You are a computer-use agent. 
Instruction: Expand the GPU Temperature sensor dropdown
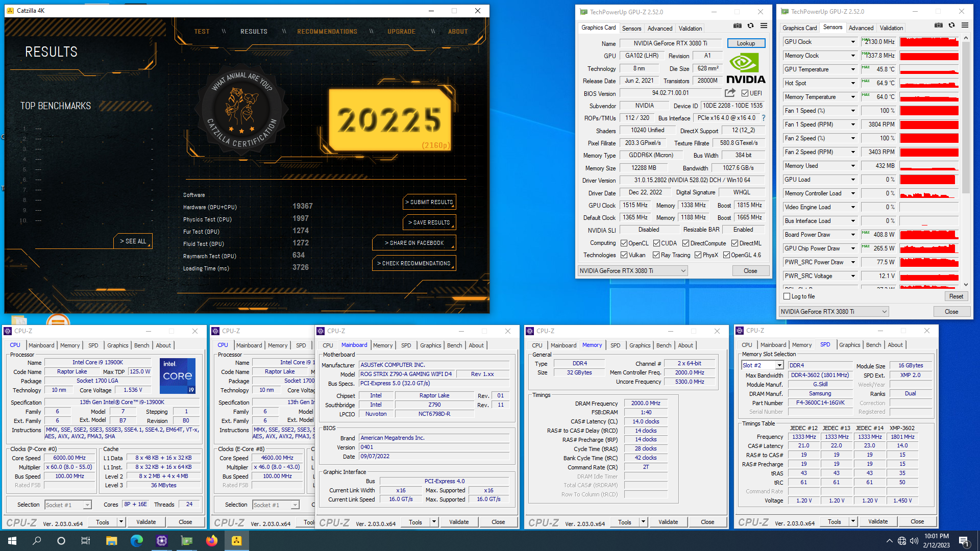[x=852, y=69]
